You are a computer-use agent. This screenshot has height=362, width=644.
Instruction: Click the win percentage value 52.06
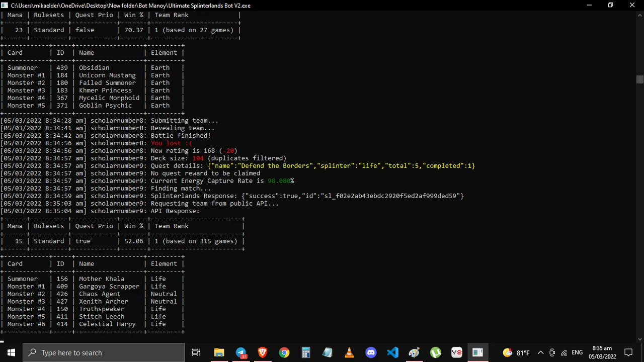tap(134, 241)
